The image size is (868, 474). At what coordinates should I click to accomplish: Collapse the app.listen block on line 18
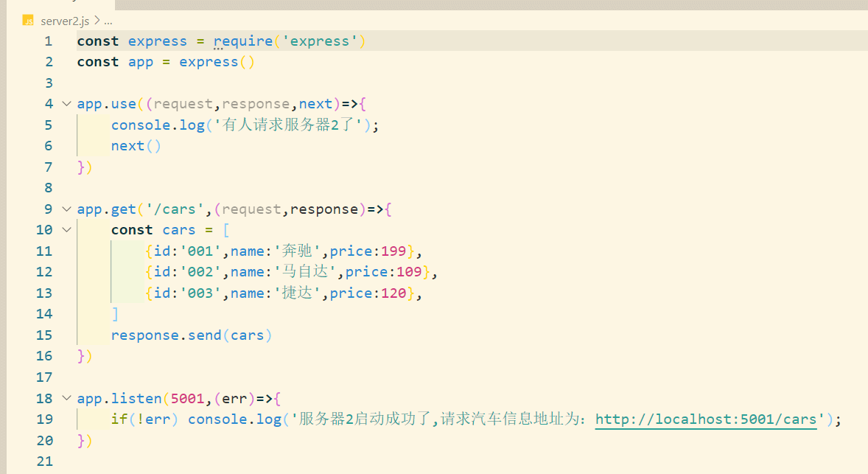tap(67, 398)
